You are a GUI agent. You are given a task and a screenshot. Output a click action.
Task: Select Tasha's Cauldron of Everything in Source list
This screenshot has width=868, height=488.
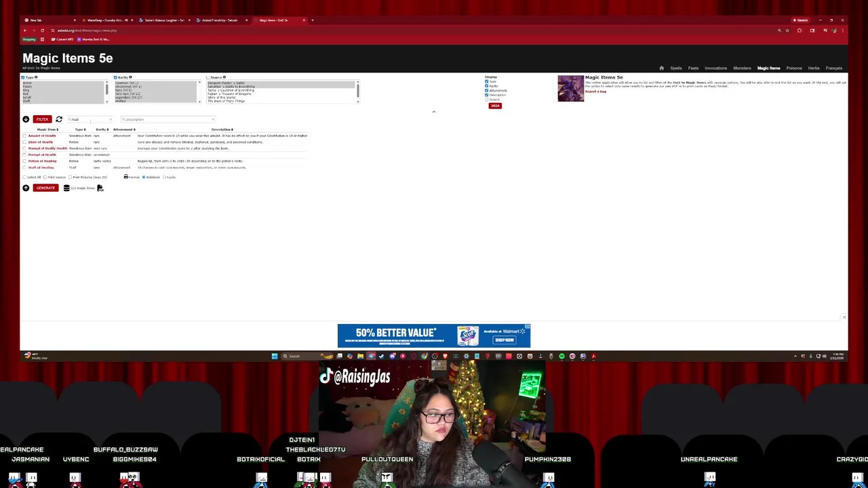tap(281, 90)
